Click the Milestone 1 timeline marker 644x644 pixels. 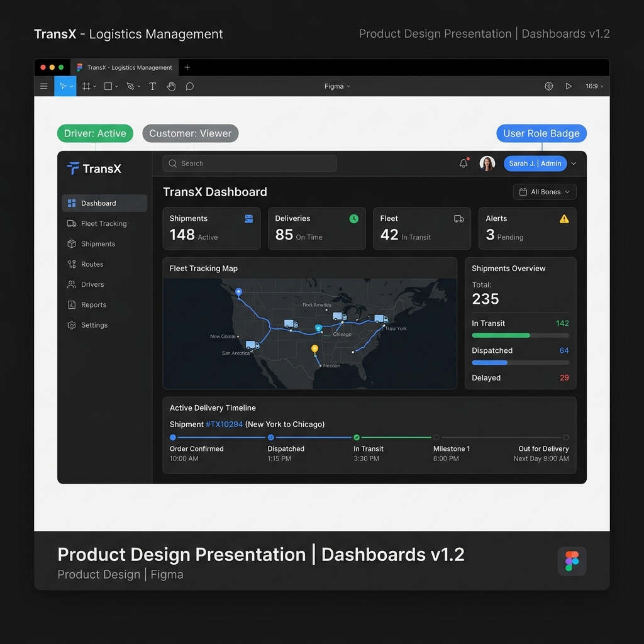point(436,438)
